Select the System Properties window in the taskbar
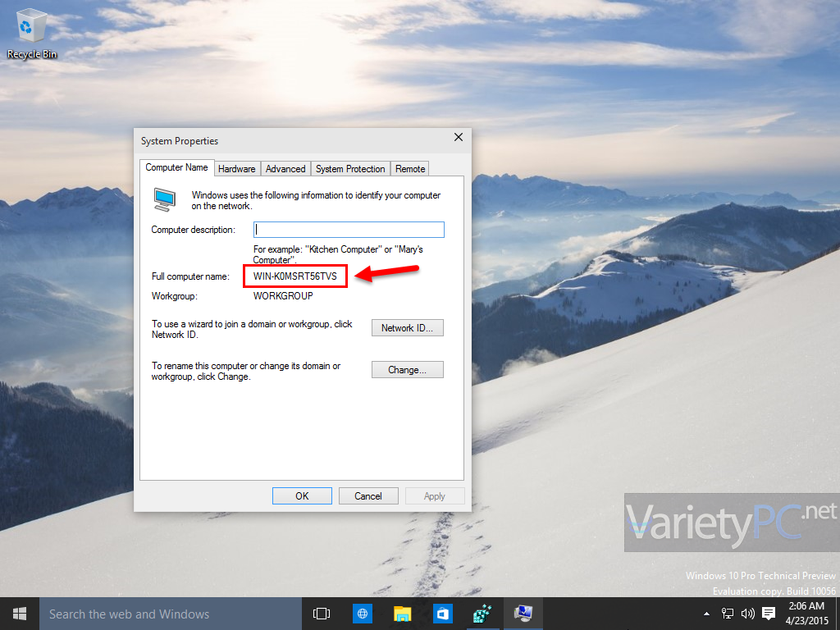Screen dimensions: 840x630 pos(523,613)
